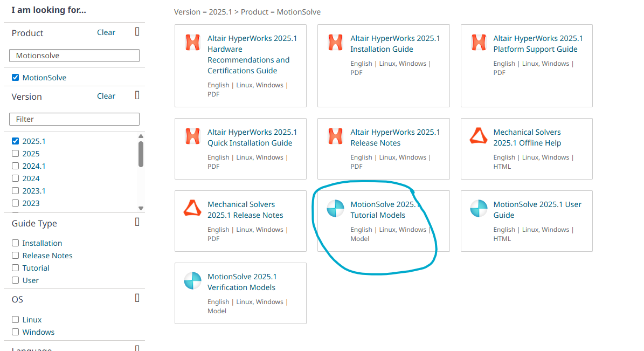Open Altair HyperWorks 2025.1 Platform Support Guide

point(538,44)
